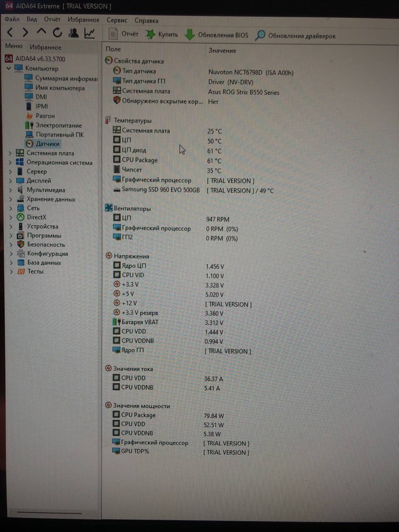Screen dimensions: 399x532
Task: Open the Справка menu
Action: tap(146, 20)
